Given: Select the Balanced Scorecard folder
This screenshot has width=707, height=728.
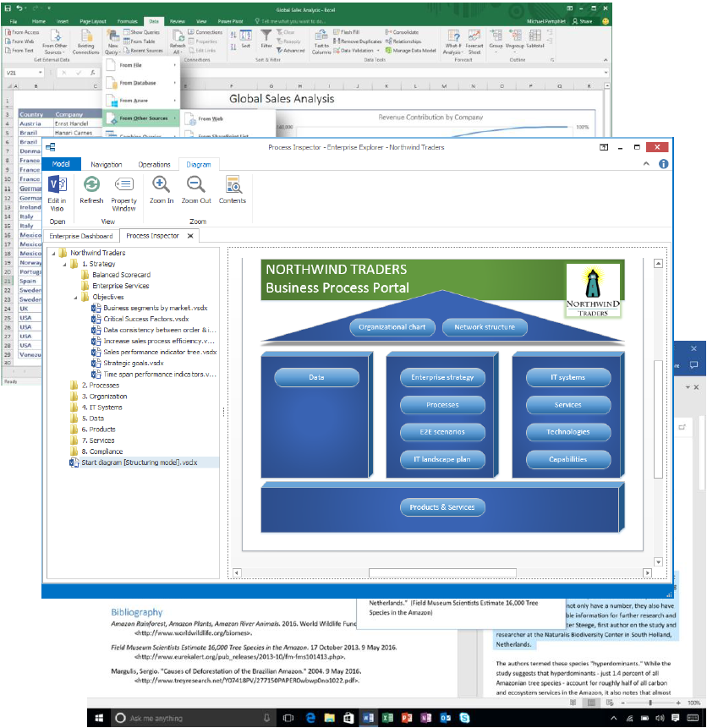Looking at the screenshot, I should (121, 275).
